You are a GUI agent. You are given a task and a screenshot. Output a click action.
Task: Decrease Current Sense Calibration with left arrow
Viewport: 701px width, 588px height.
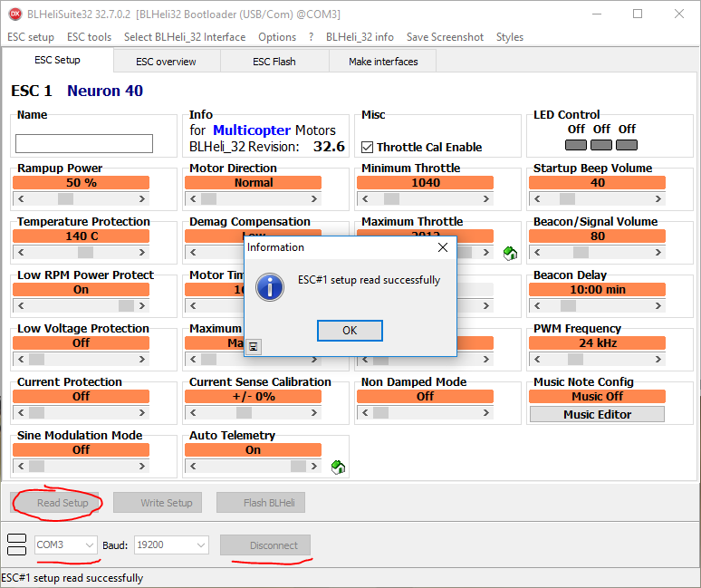(x=193, y=413)
